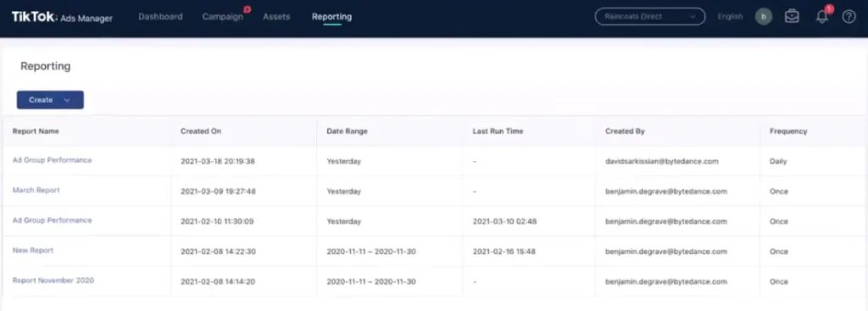
Task: Click the Daily frequency cell
Action: click(x=778, y=162)
